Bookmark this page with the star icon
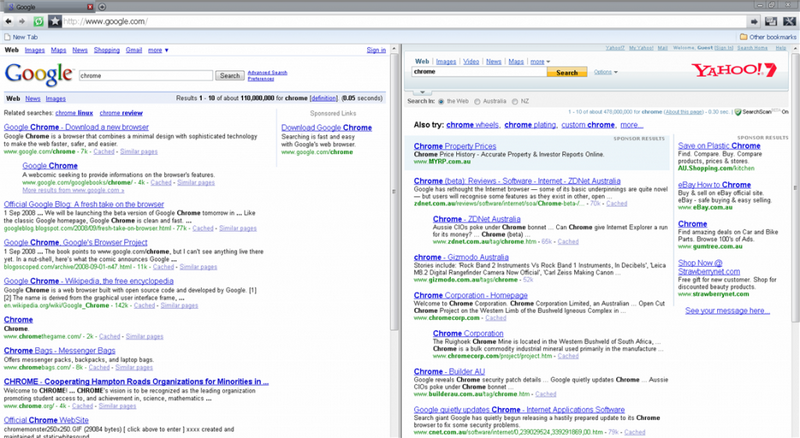This screenshot has width=800, height=438. [55, 21]
